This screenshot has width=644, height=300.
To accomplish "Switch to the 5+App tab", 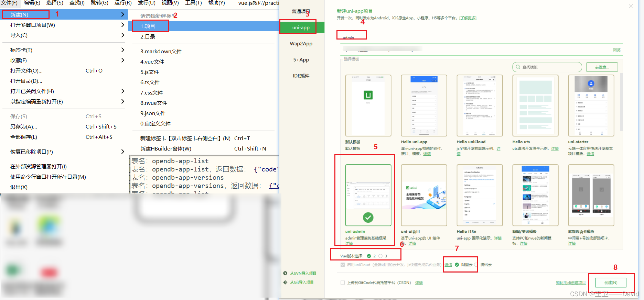I will click(x=301, y=59).
